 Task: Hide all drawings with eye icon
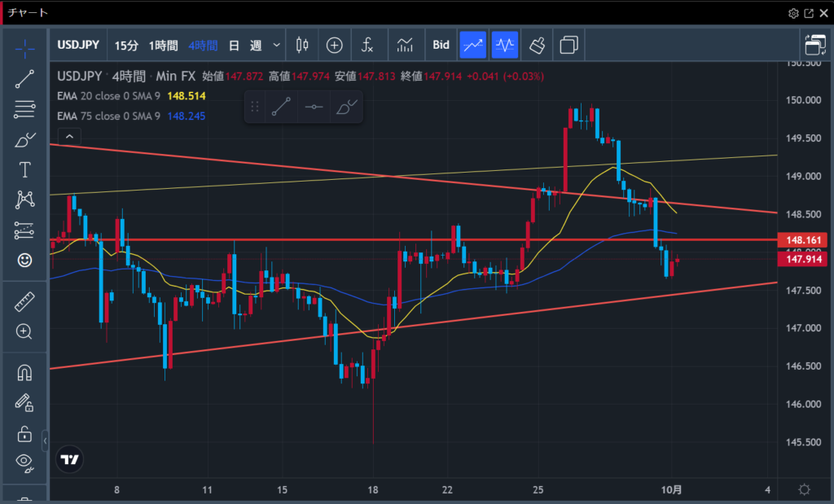(x=24, y=463)
